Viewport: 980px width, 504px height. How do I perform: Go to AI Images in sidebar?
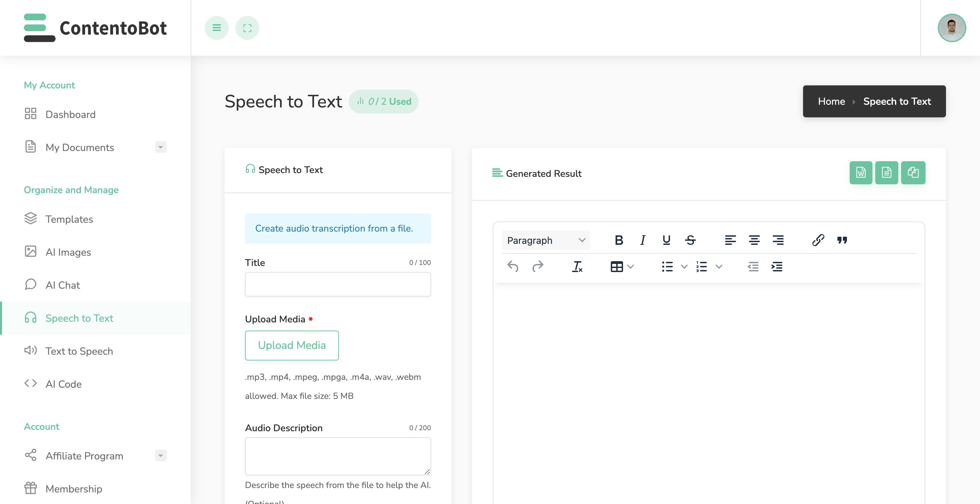(68, 252)
